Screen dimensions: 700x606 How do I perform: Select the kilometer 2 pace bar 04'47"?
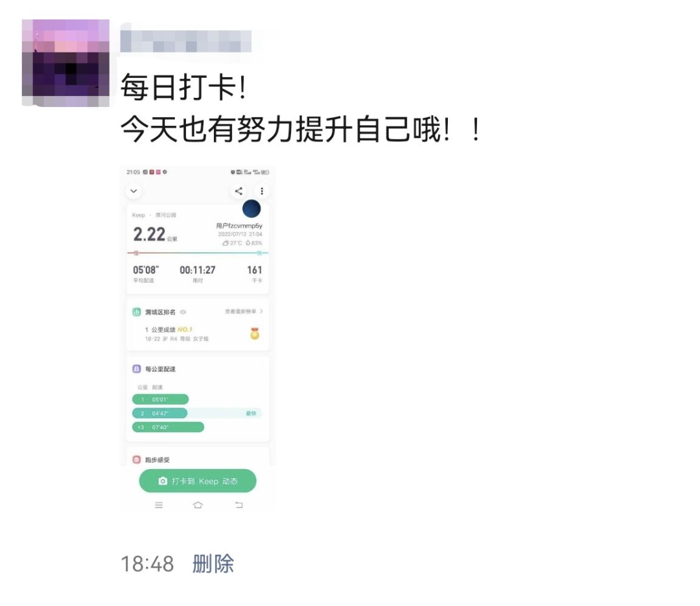160,413
